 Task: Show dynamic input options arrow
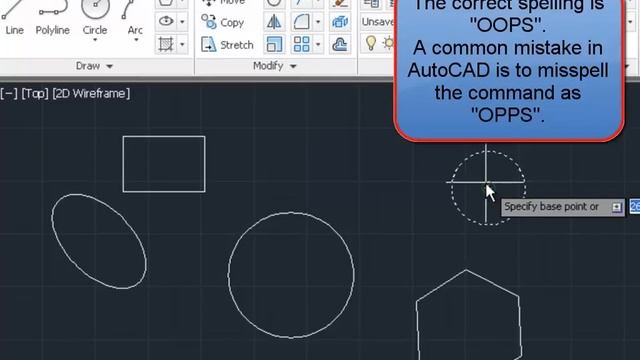[616, 207]
